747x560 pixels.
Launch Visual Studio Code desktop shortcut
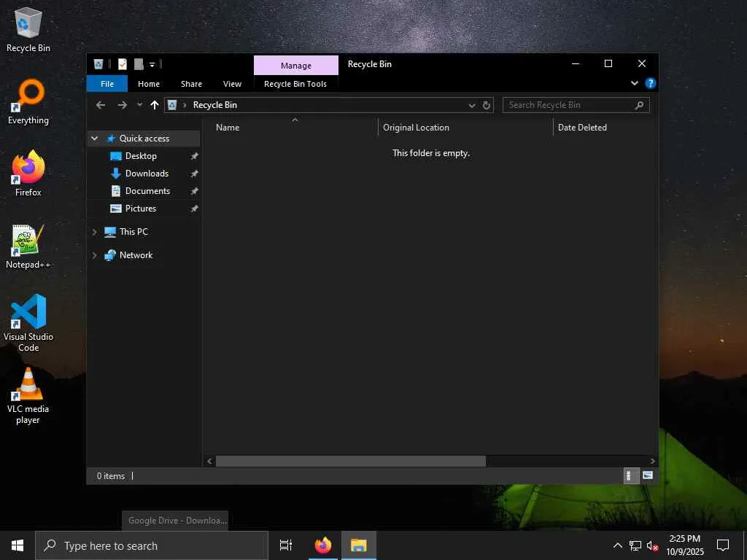click(28, 323)
